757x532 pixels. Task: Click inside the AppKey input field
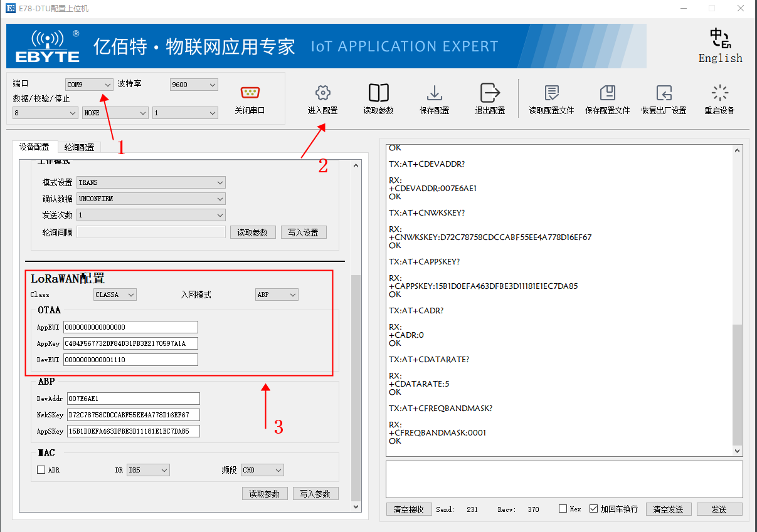pyautogui.click(x=131, y=343)
